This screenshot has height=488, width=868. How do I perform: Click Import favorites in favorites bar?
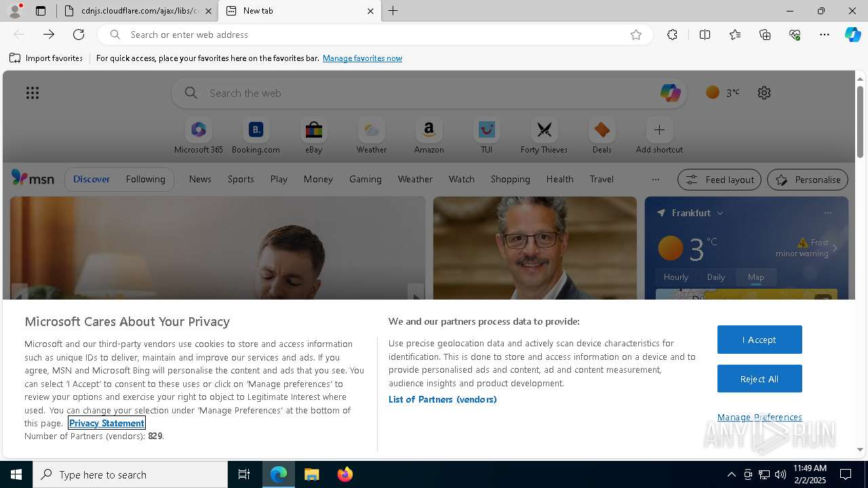[46, 58]
